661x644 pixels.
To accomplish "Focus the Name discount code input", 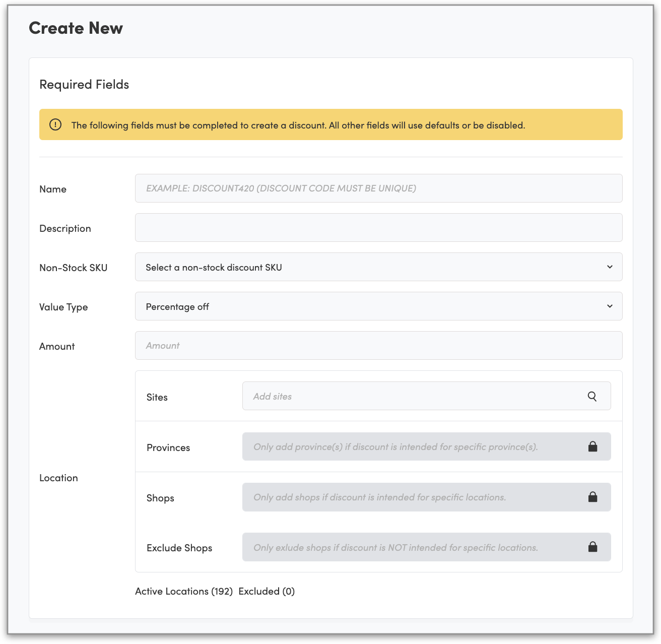I will (x=378, y=188).
